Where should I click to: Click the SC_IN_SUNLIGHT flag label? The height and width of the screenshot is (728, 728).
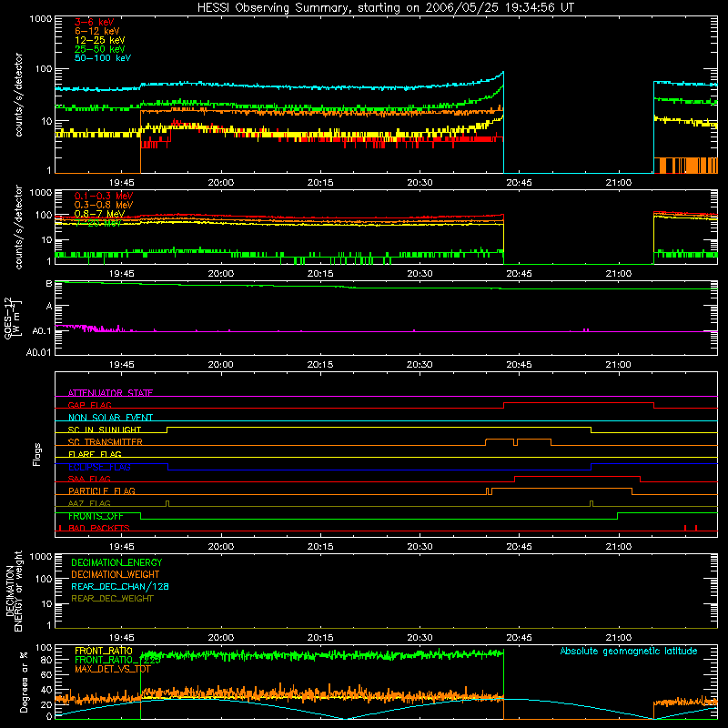[105, 430]
